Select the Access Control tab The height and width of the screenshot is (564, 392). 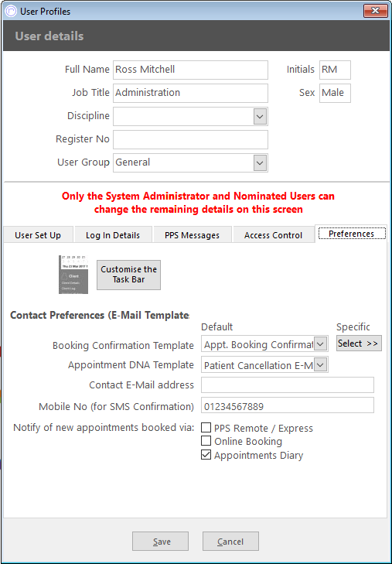(274, 235)
